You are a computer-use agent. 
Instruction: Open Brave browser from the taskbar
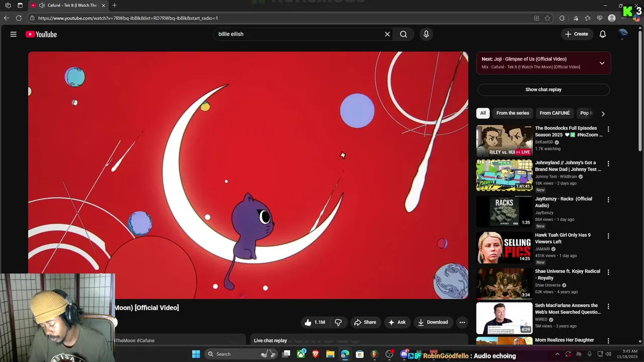tap(315, 354)
